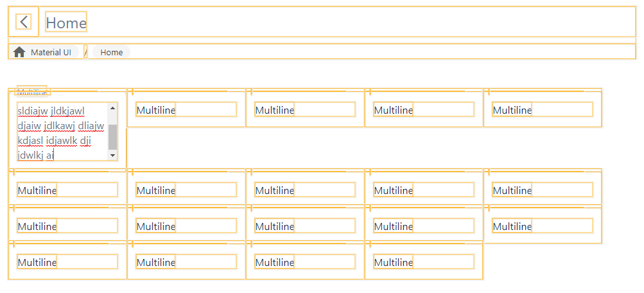Click the scrollbar up arrow in text area
Screen dimensions: 644x293
click(112, 108)
